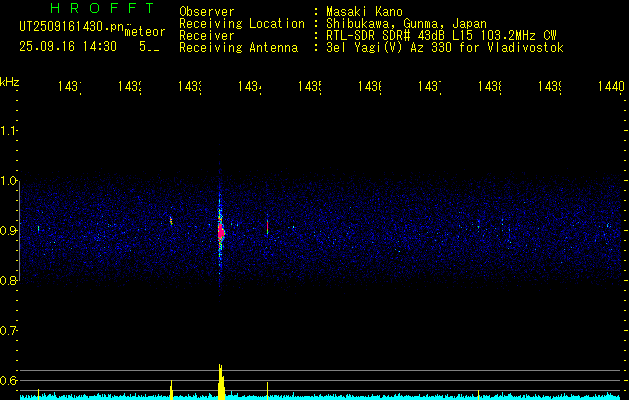Viewport: 629px width, 400px height.
Task: Click the 1440 time axis tick label
Action: pyautogui.click(x=610, y=88)
